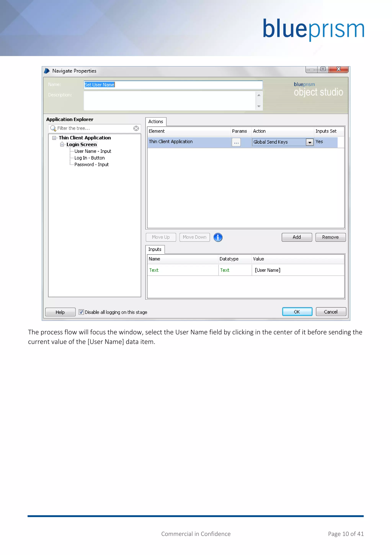
Task: Collapse the Login Screen tree node
Action: [62, 144]
